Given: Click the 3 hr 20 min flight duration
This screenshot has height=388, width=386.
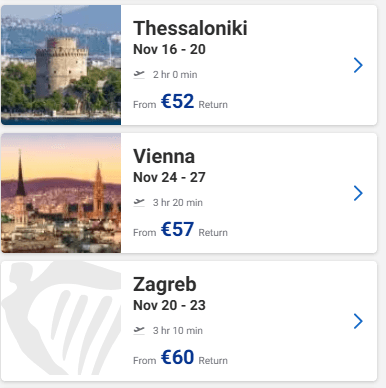Looking at the screenshot, I should point(178,202).
